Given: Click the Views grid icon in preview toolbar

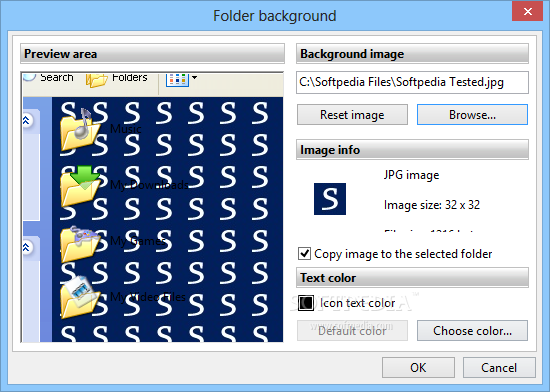Looking at the screenshot, I should click(177, 80).
